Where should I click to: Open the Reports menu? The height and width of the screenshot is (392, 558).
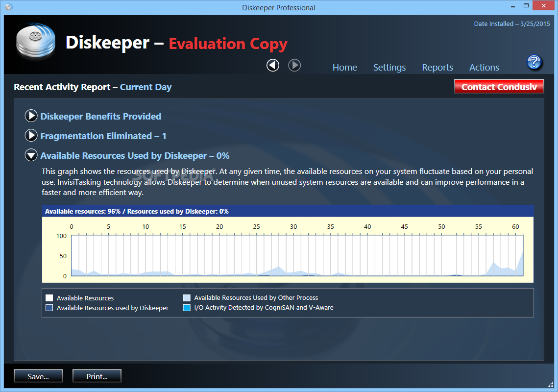pyautogui.click(x=437, y=67)
